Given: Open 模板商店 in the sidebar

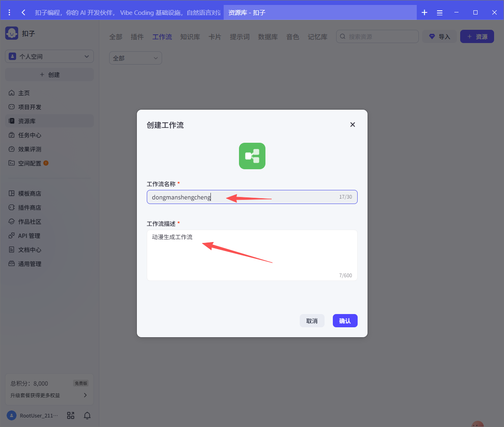Looking at the screenshot, I should [29, 194].
